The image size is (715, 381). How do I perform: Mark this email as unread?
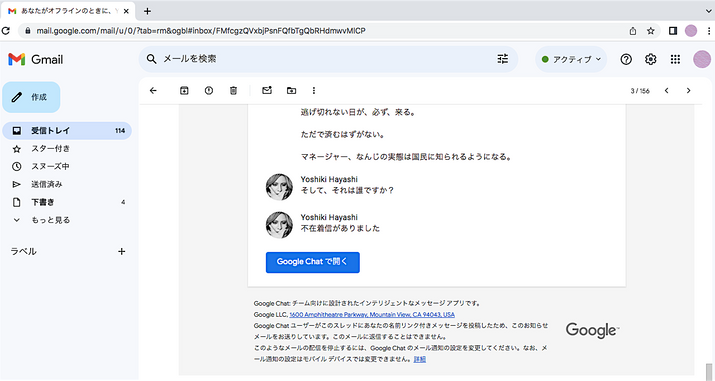click(267, 91)
